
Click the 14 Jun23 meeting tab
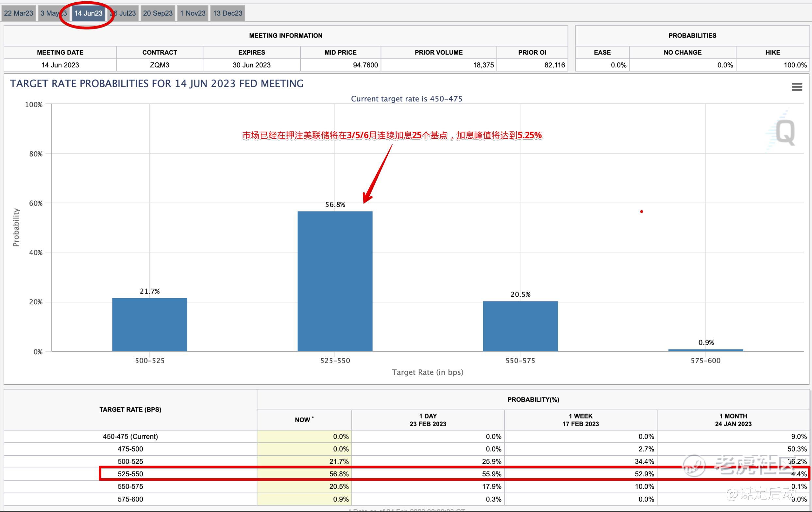88,13
